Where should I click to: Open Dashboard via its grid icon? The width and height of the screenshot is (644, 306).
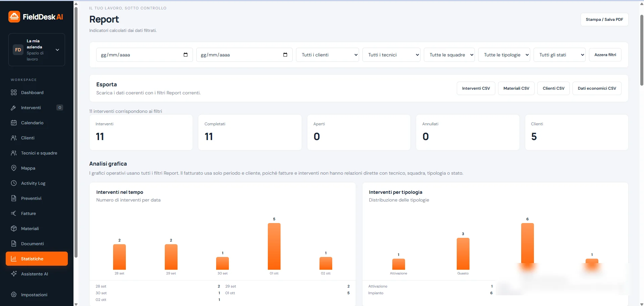14,92
